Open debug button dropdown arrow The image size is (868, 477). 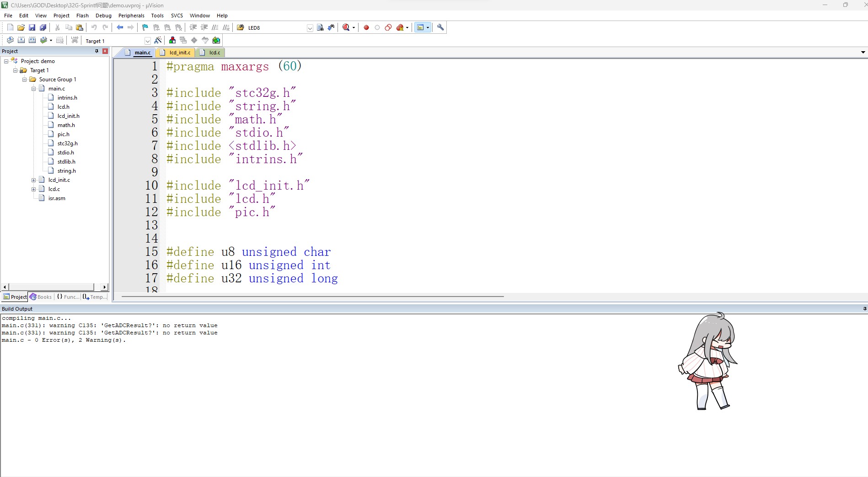click(x=354, y=27)
